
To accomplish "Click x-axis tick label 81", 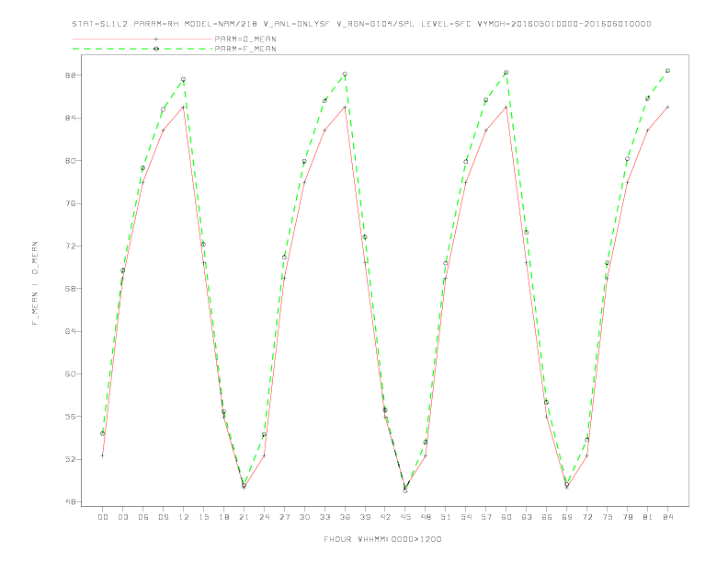I will tap(648, 517).
